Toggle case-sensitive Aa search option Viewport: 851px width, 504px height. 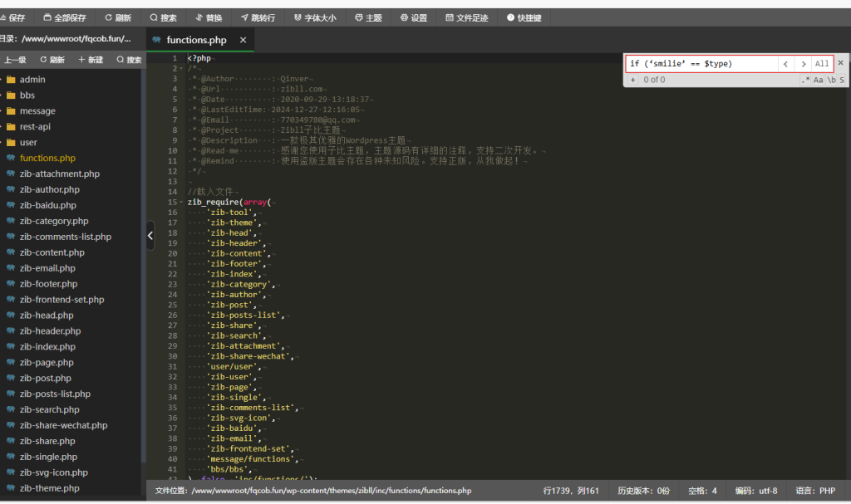click(x=818, y=80)
